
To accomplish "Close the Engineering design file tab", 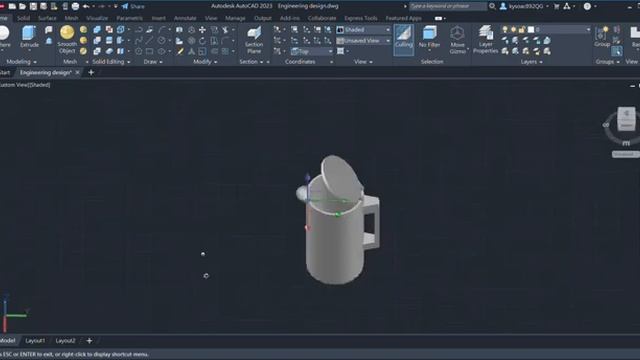I will [78, 73].
